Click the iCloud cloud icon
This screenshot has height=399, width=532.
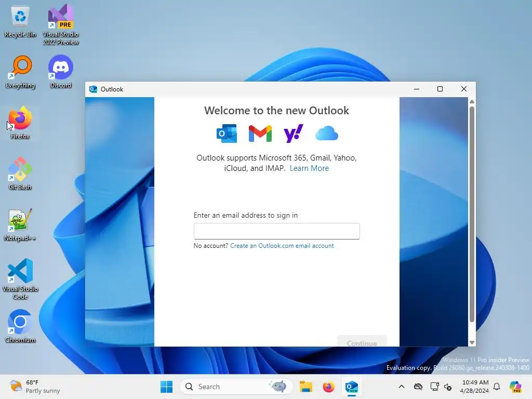point(326,134)
